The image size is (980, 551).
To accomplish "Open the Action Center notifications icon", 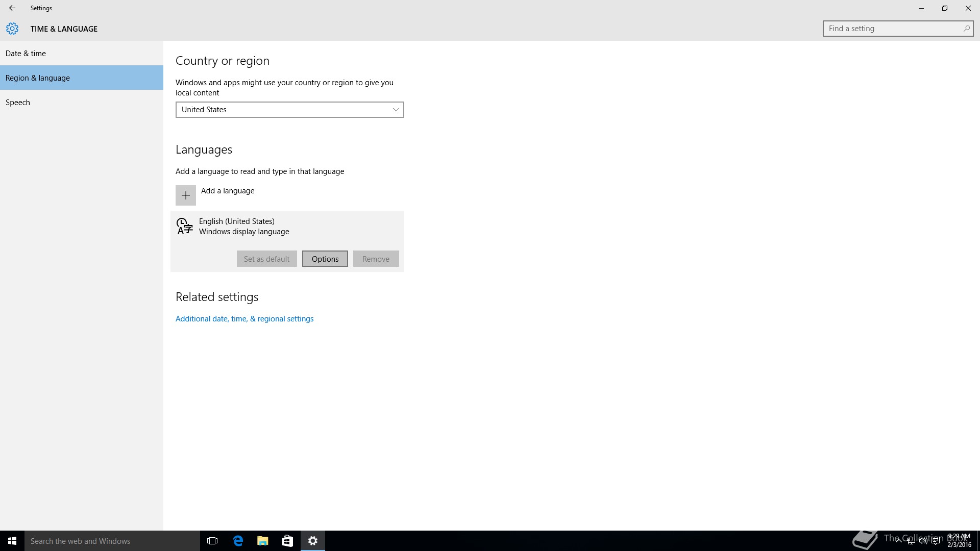I will pos(936,541).
